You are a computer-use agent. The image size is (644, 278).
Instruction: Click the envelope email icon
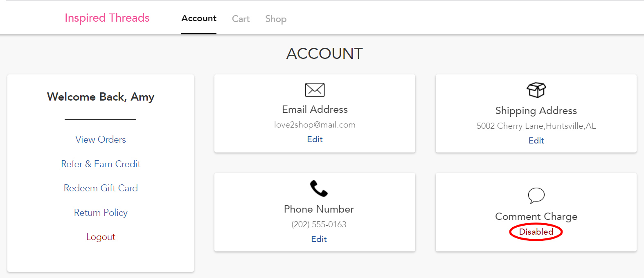(315, 90)
